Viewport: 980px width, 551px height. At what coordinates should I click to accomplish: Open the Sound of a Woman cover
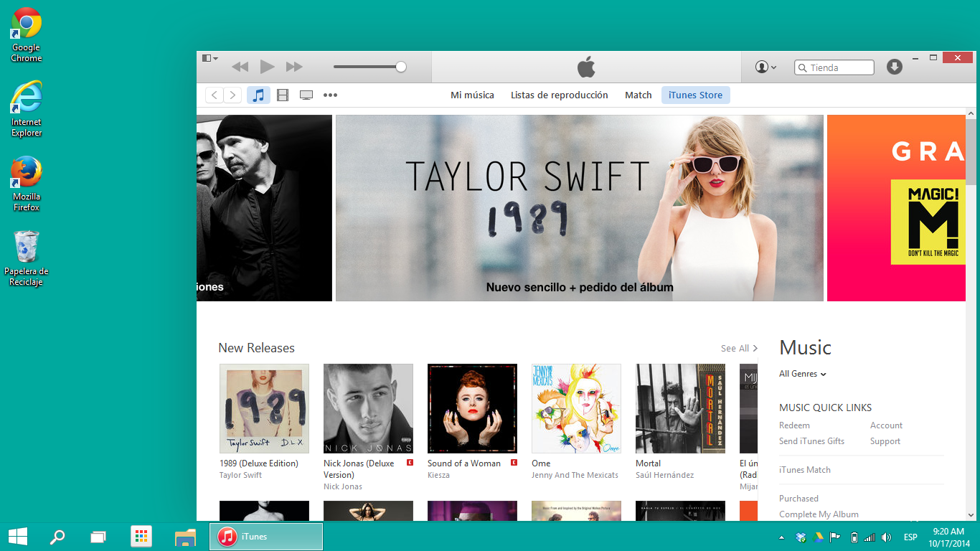click(472, 408)
